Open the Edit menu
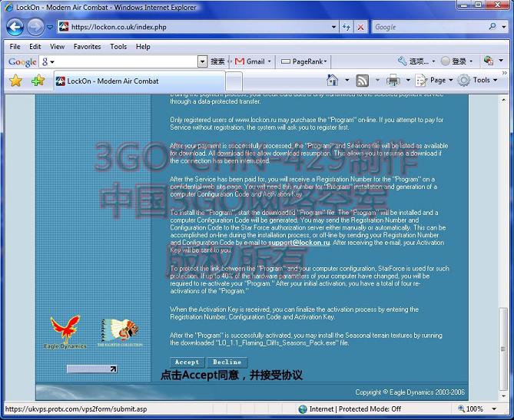This screenshot has height=420, width=514. [35, 47]
